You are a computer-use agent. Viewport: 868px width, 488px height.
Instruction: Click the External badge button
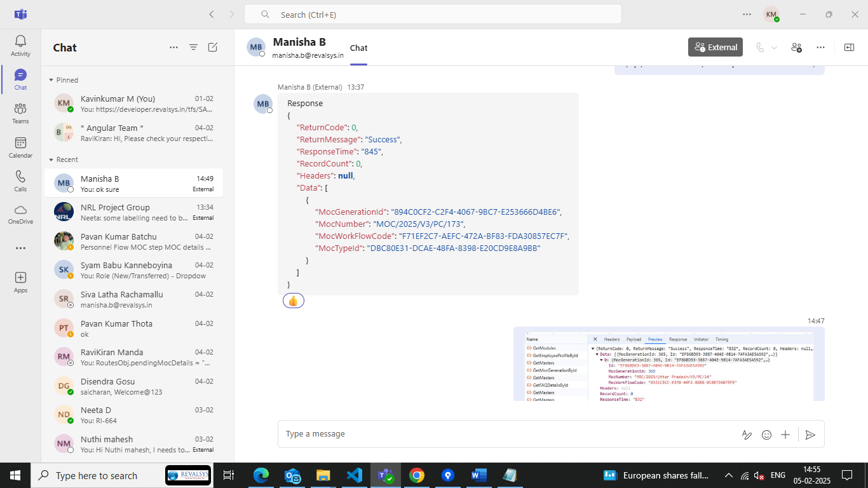715,47
